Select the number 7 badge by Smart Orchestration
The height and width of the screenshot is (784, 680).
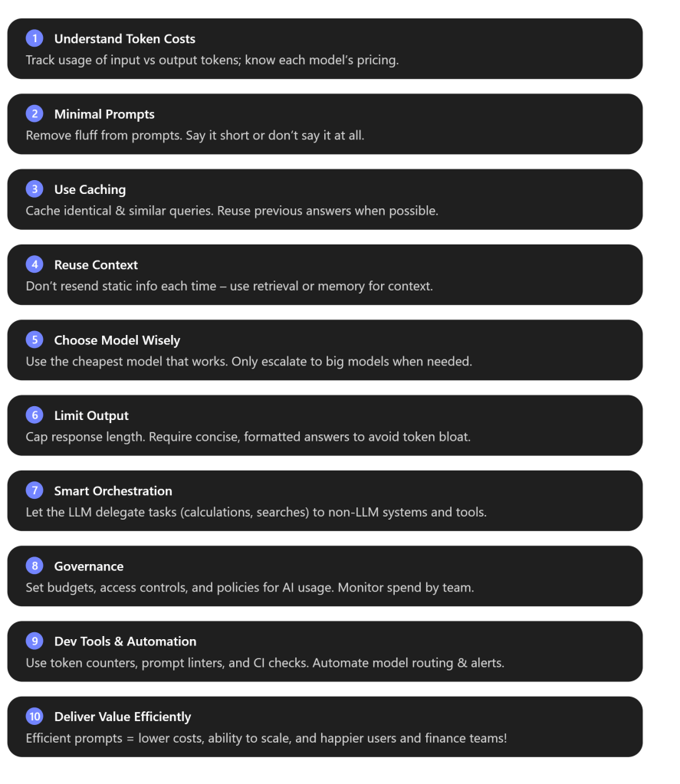pyautogui.click(x=34, y=490)
